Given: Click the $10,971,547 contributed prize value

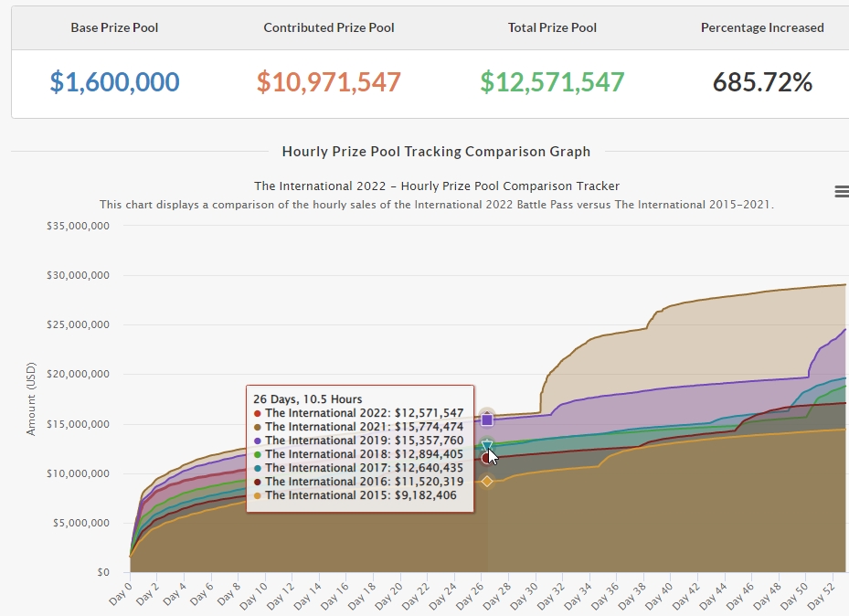Looking at the screenshot, I should 329,82.
